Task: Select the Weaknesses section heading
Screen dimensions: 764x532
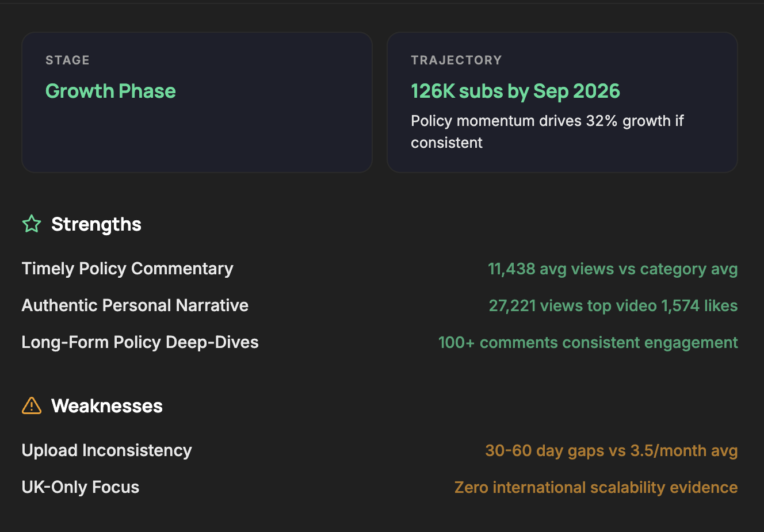Action: (106, 406)
